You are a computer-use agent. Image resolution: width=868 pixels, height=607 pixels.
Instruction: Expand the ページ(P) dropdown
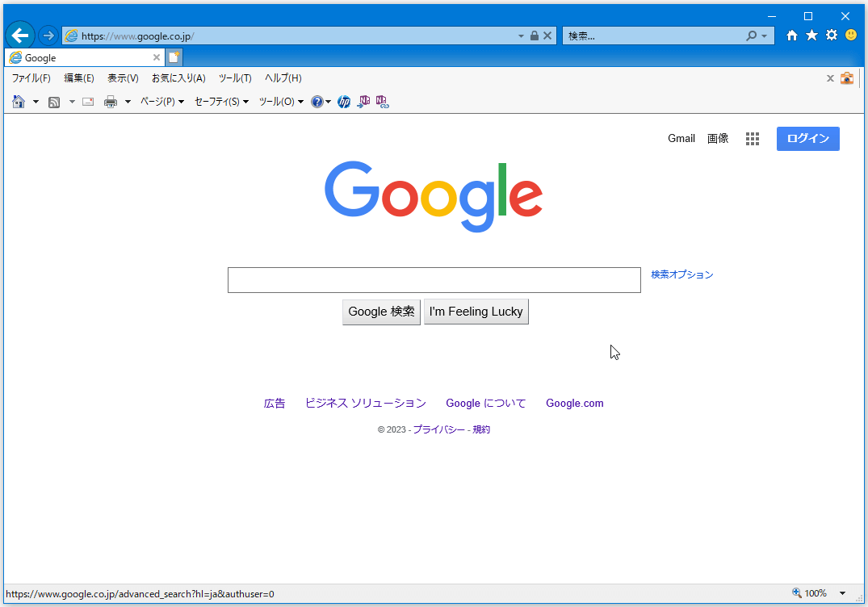[162, 102]
